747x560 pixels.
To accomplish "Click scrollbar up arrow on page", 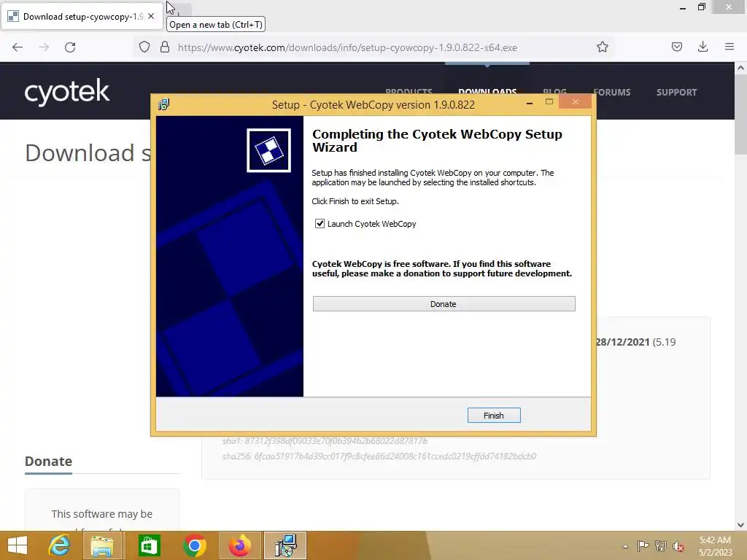I will pyautogui.click(x=740, y=68).
